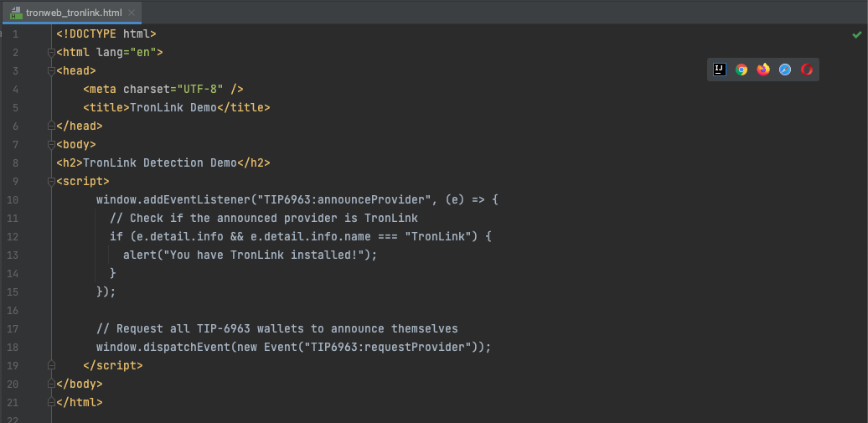868x423 pixels.
Task: Click the fold end marker on line 21
Action: click(x=51, y=403)
